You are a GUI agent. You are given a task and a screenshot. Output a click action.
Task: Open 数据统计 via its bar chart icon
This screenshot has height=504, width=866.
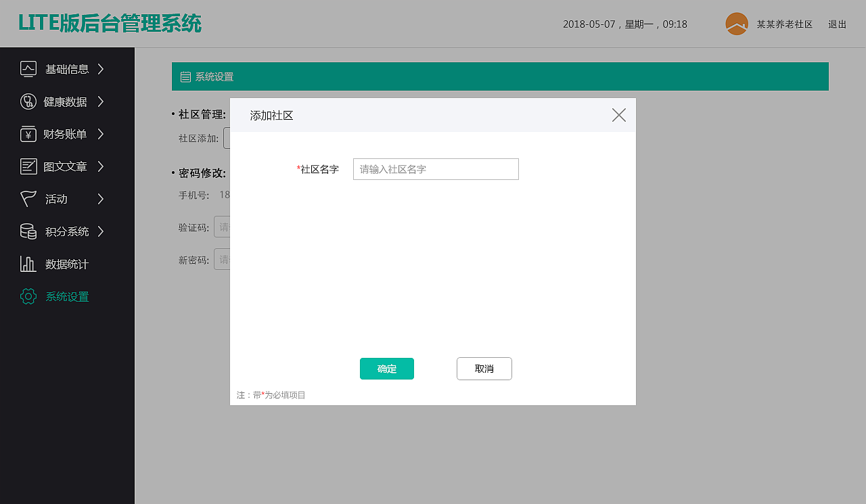(x=27, y=264)
